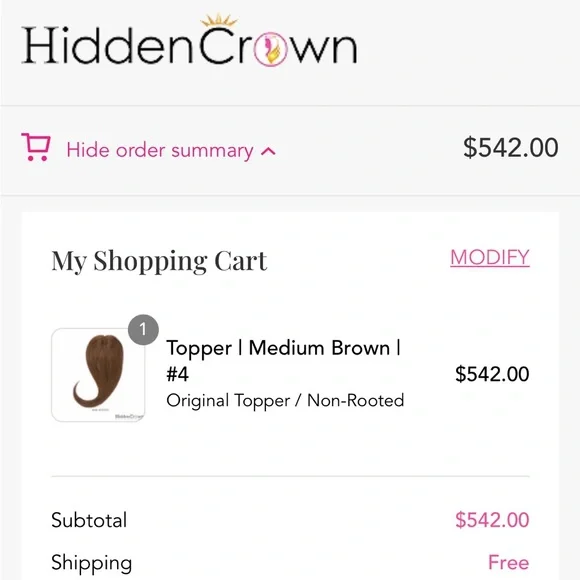Click the pink Subtotal amount $542.00
Viewport: 580px width, 580px height.
tap(492, 520)
